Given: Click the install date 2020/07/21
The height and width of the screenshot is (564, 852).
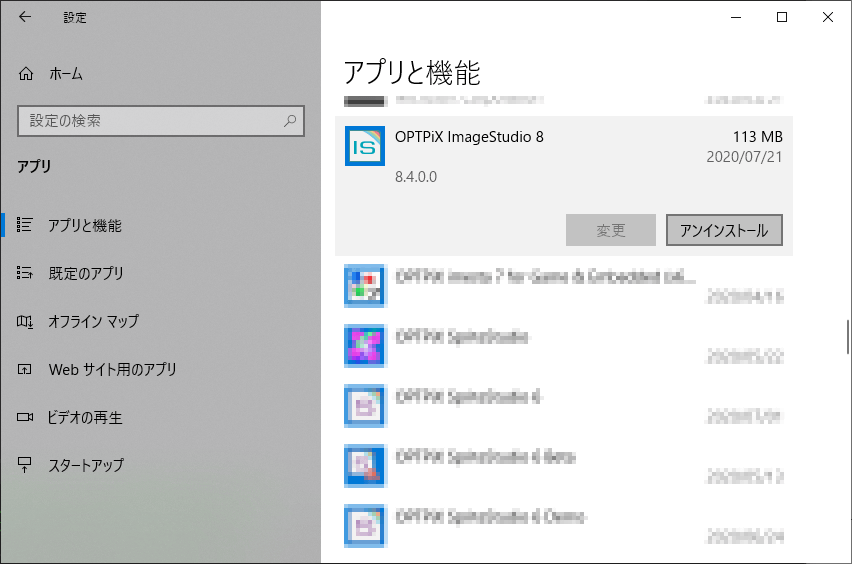Looking at the screenshot, I should 744,157.
